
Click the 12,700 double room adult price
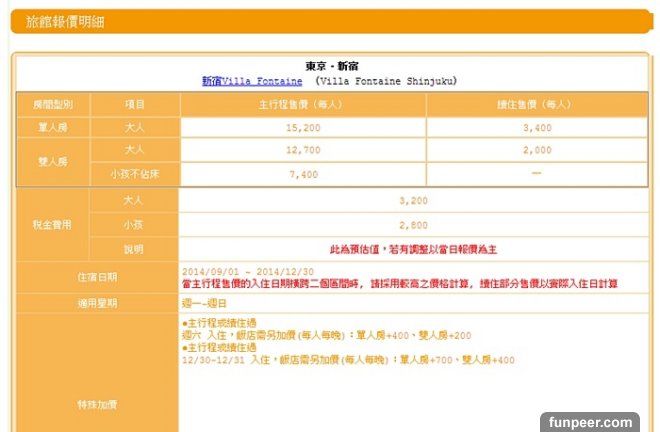point(302,150)
